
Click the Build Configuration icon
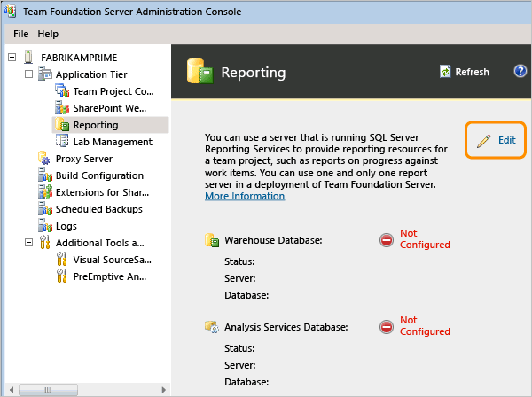click(44, 175)
